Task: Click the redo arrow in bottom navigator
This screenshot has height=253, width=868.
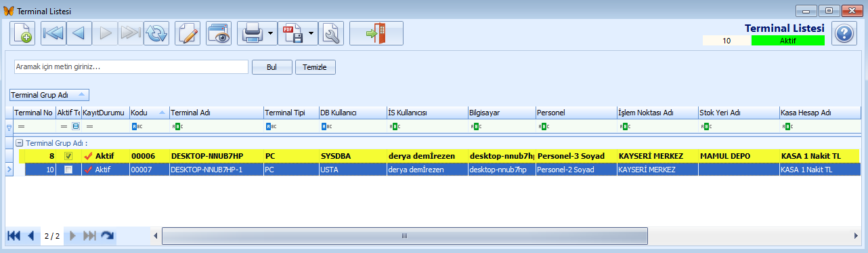Action: [107, 235]
